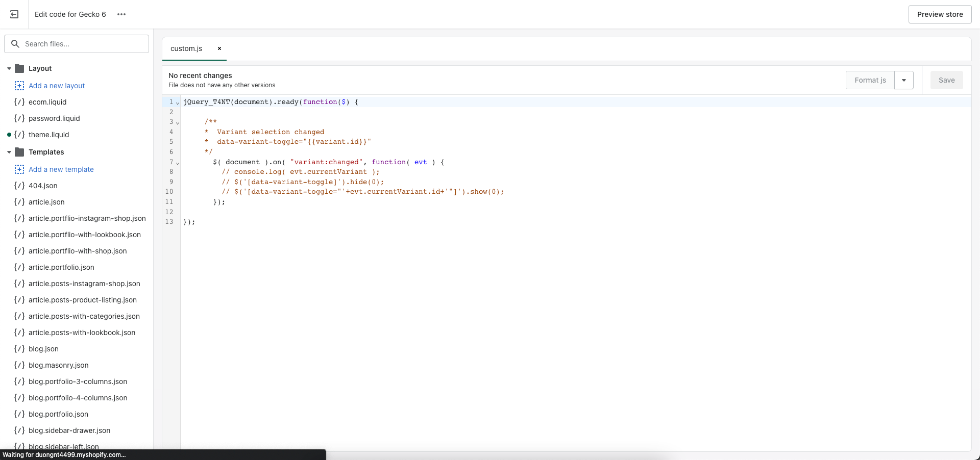This screenshot has height=460, width=980.
Task: Open article.portflio-instagram-shop.json template
Action: tap(87, 218)
